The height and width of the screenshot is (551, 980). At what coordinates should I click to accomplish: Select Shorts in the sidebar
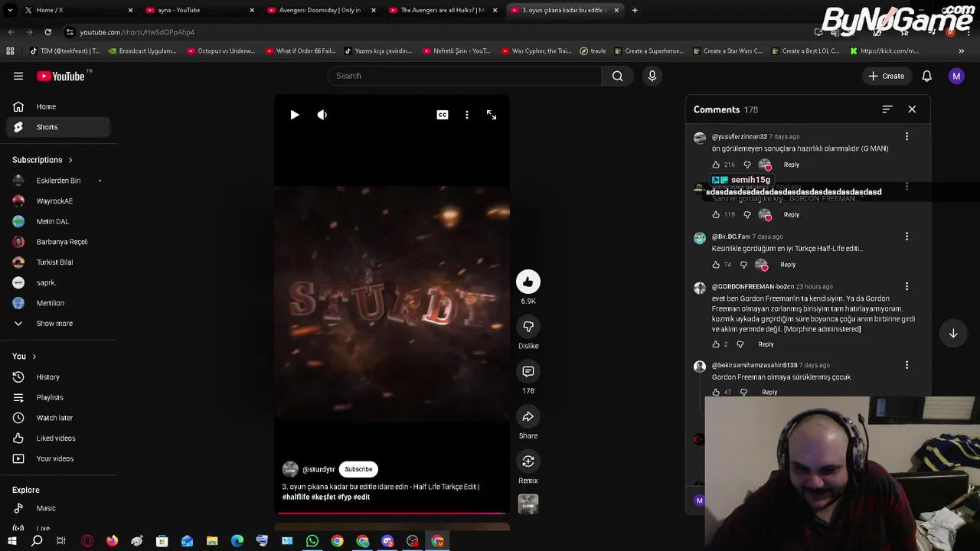(58, 127)
